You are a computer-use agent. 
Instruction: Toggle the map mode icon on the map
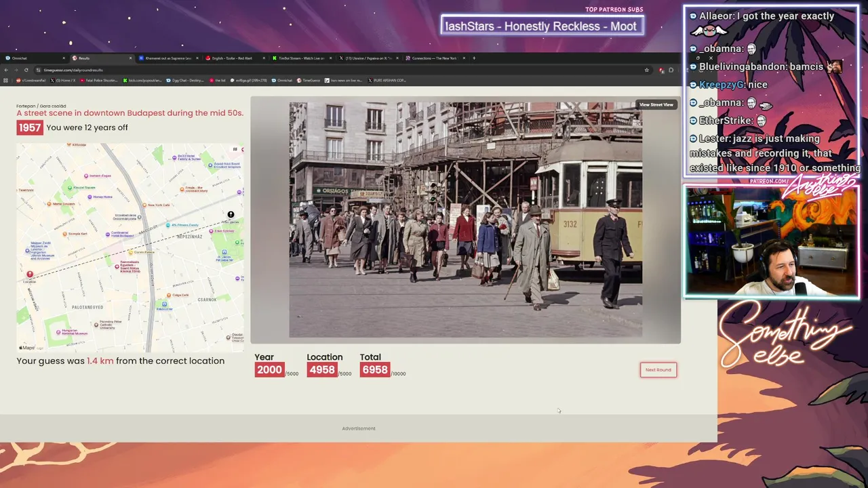pyautogui.click(x=235, y=149)
